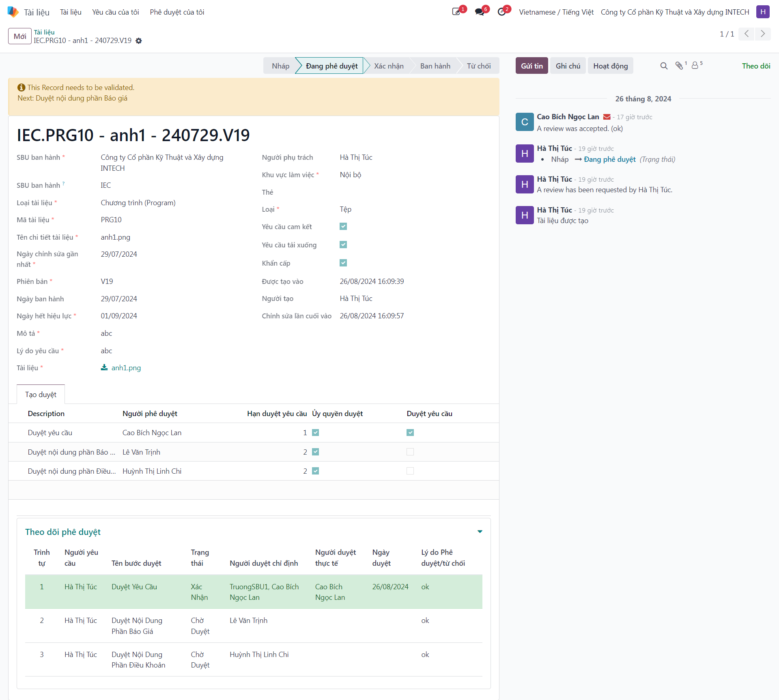Click the Hoạt động button
This screenshot has width=779, height=700.
tap(610, 66)
